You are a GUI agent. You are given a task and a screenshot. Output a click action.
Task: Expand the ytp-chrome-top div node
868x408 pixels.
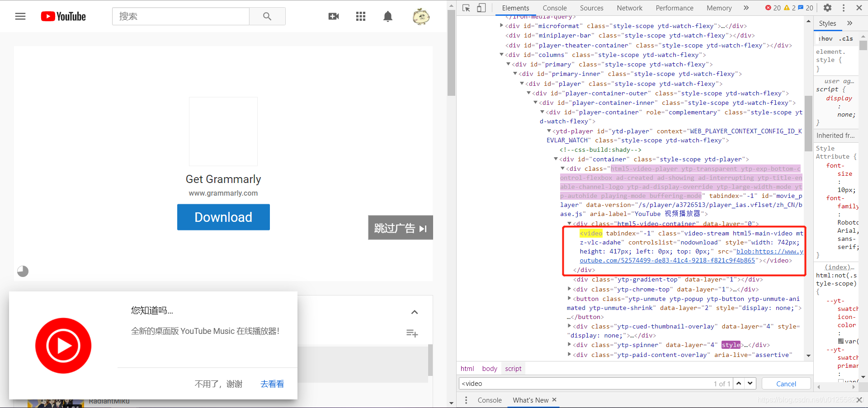(x=569, y=289)
